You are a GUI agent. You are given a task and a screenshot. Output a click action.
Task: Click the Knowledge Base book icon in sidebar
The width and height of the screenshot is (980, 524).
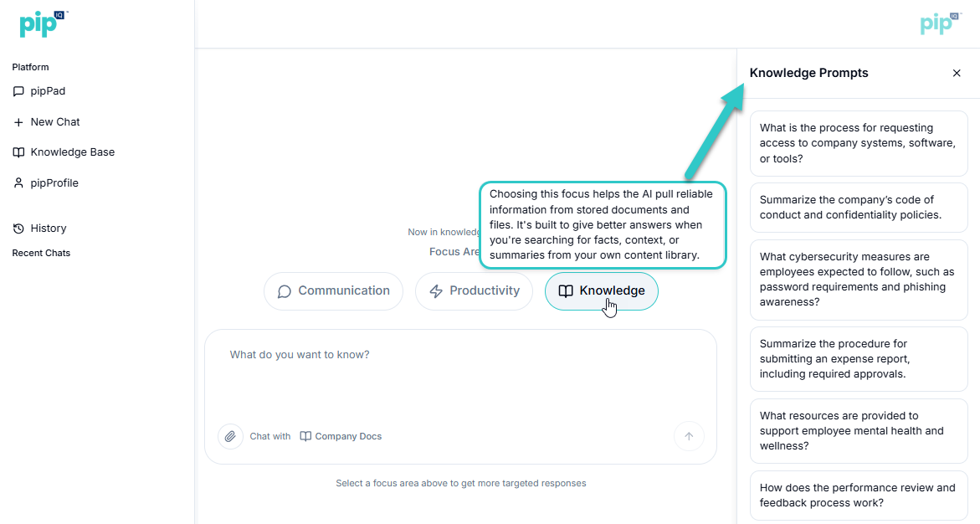pyautogui.click(x=18, y=152)
